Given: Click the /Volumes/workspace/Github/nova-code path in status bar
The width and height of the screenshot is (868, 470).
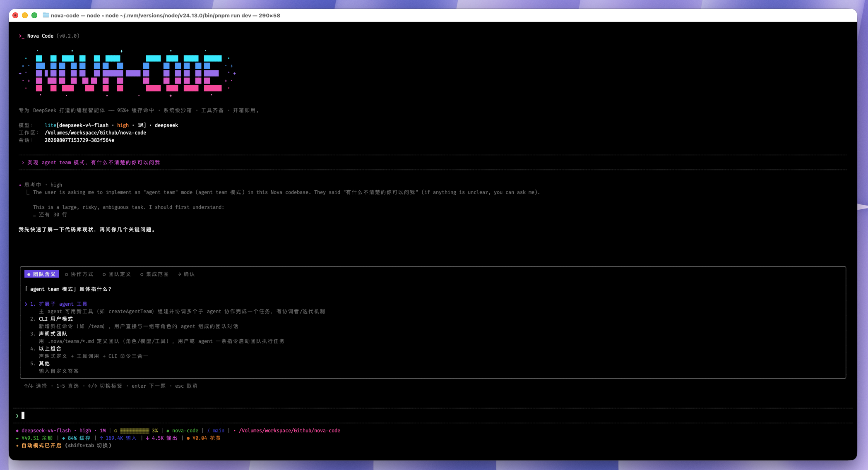Looking at the screenshot, I should pos(289,431).
